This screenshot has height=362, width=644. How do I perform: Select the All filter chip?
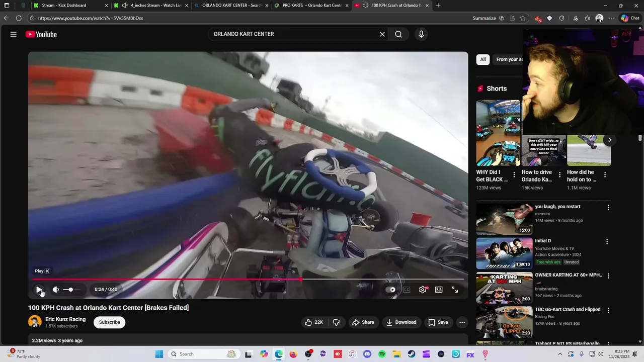483,59
